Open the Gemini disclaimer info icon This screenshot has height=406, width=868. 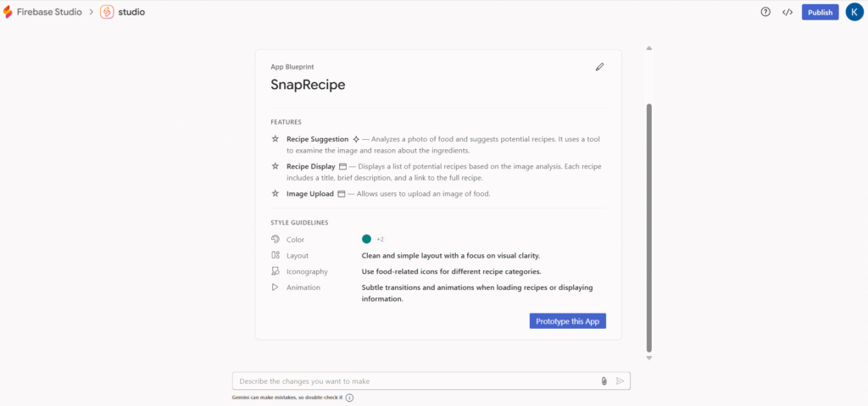point(349,398)
